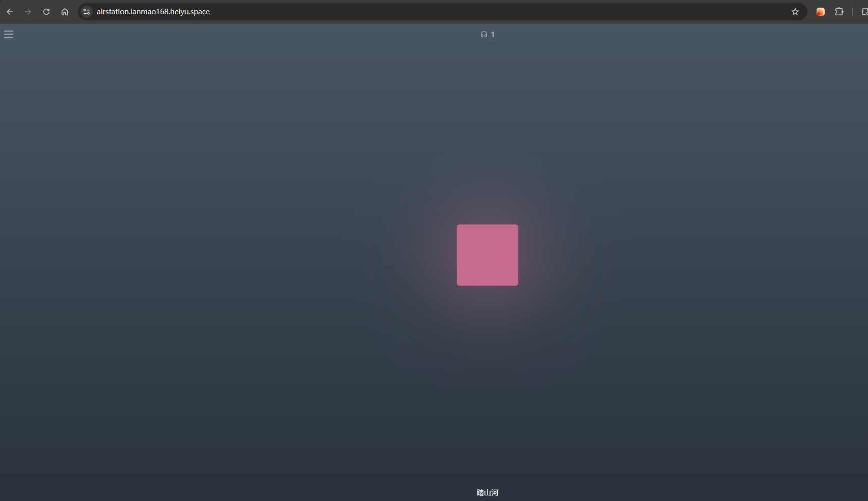The width and height of the screenshot is (868, 501).
Task: Open the browser home page
Action: tap(65, 12)
